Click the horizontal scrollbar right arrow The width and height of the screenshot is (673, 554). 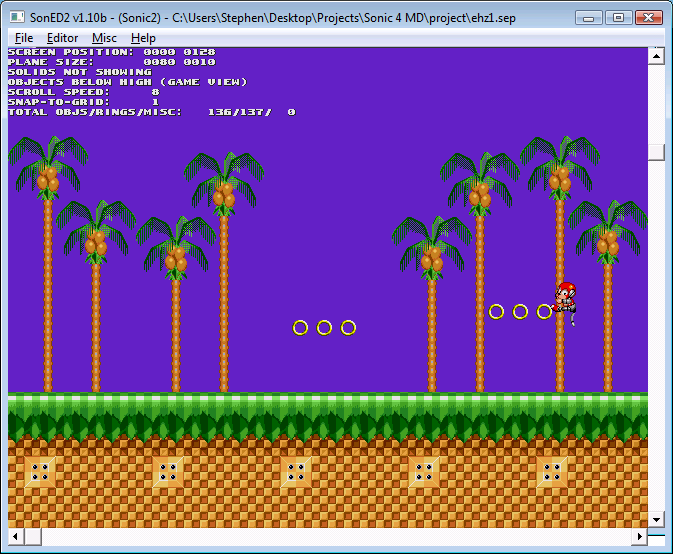[640, 536]
